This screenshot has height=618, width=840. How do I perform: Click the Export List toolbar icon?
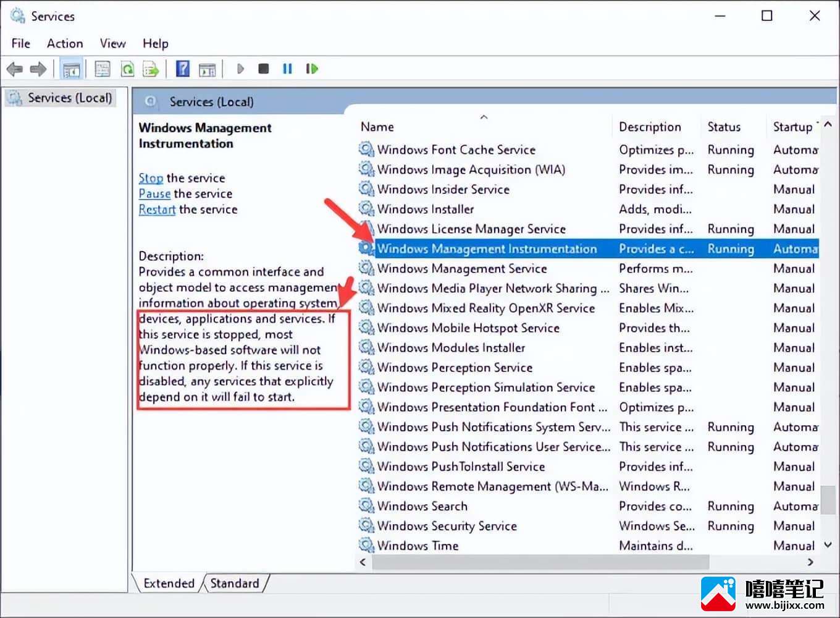tap(151, 69)
